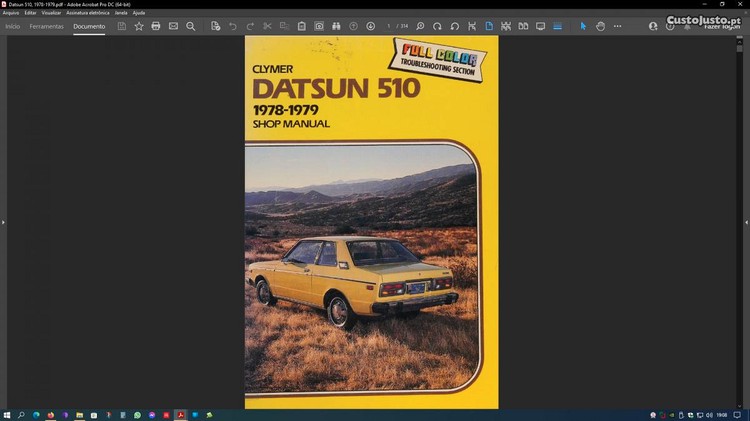This screenshot has height=421, width=750.
Task: Toggle single page view mode
Action: pos(489,26)
